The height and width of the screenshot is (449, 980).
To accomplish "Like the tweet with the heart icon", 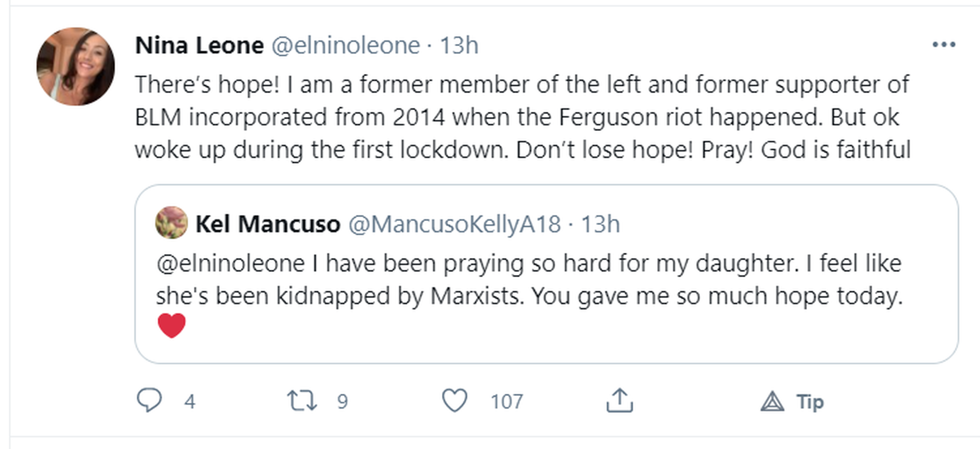I will pos(454,400).
